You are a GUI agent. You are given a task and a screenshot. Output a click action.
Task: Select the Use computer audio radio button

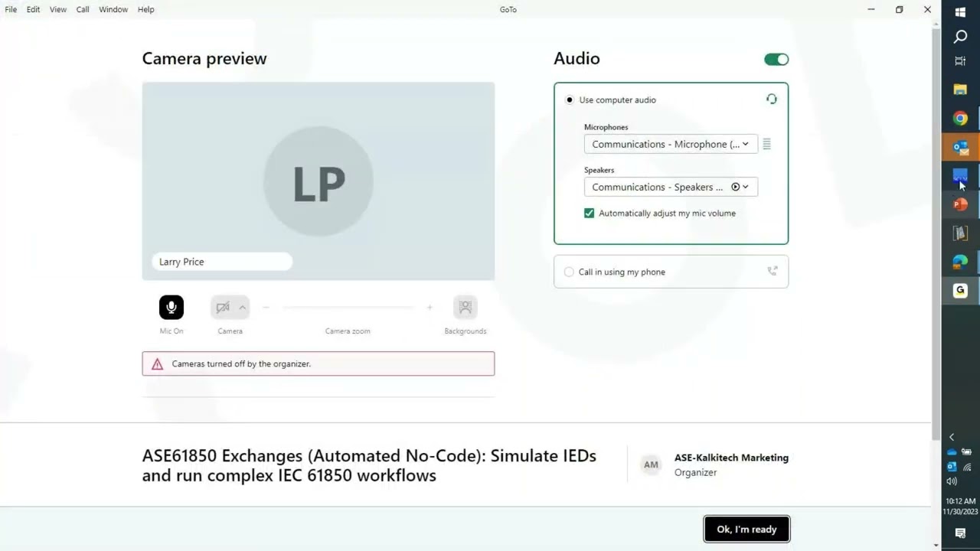[569, 99]
